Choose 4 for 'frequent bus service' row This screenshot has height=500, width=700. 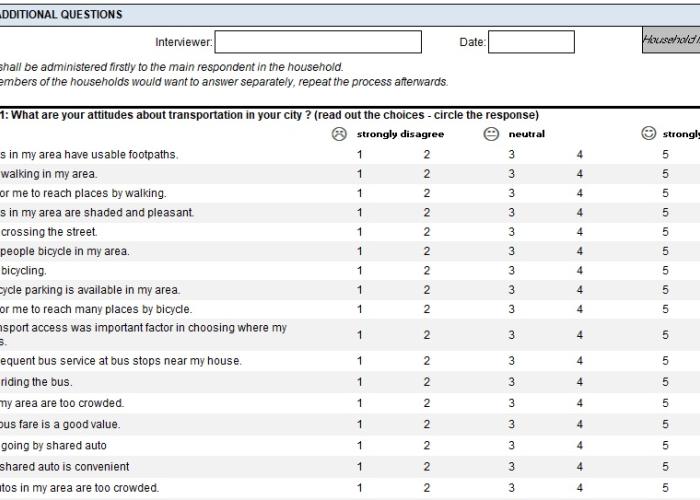pos(579,361)
